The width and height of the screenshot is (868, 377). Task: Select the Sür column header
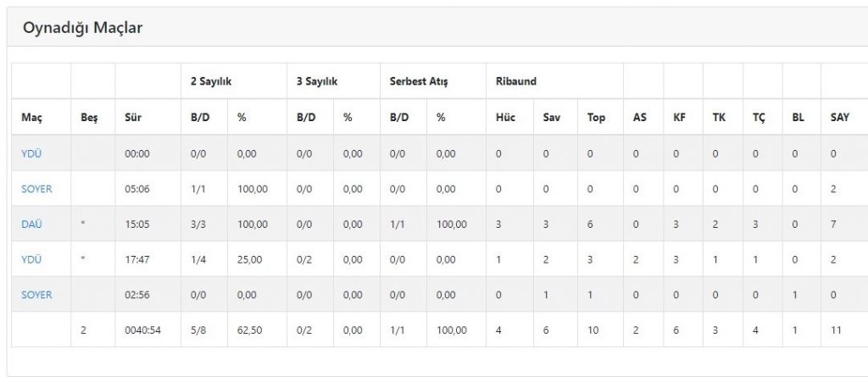click(x=133, y=118)
